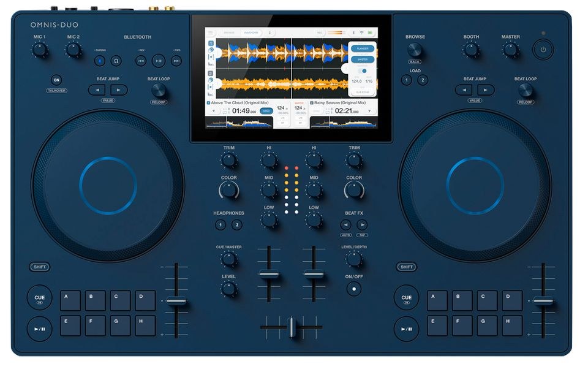Jump backward with left deck BEAT JUMP arrow
The image size is (588, 369).
97,90
